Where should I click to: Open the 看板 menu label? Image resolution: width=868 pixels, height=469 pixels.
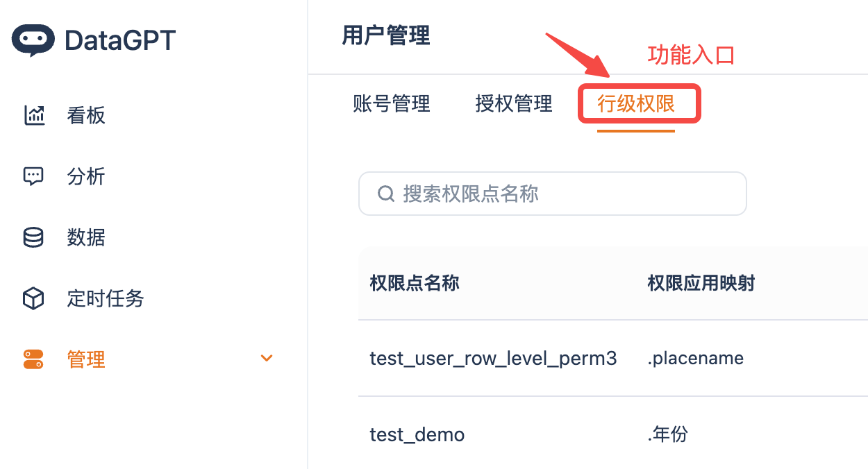coord(86,115)
